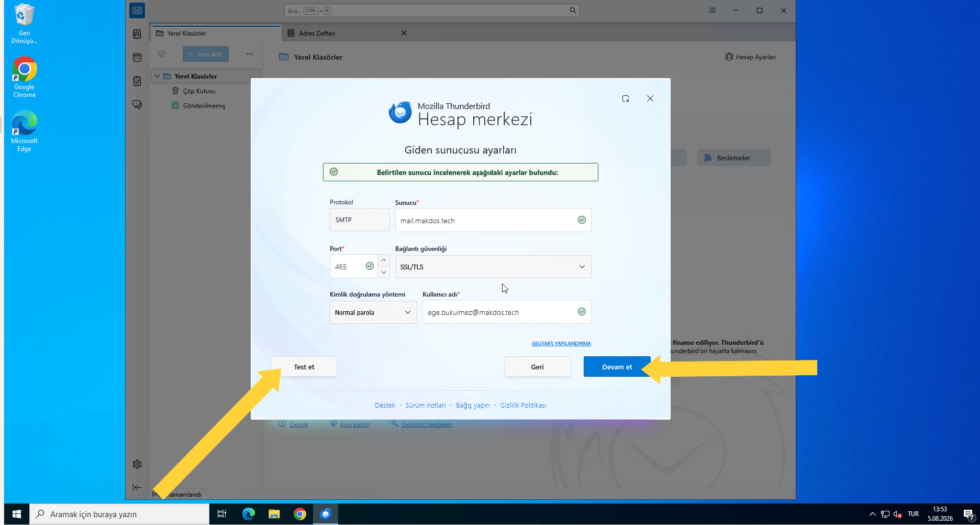Open Thunderbird settings gear icon

tap(137, 464)
